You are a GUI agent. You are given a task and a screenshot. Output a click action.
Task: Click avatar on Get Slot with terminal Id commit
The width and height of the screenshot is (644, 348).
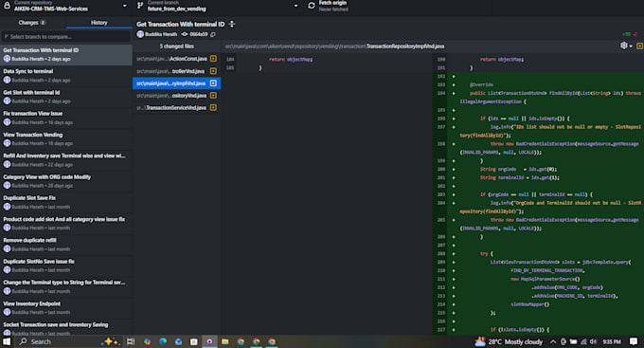7,101
